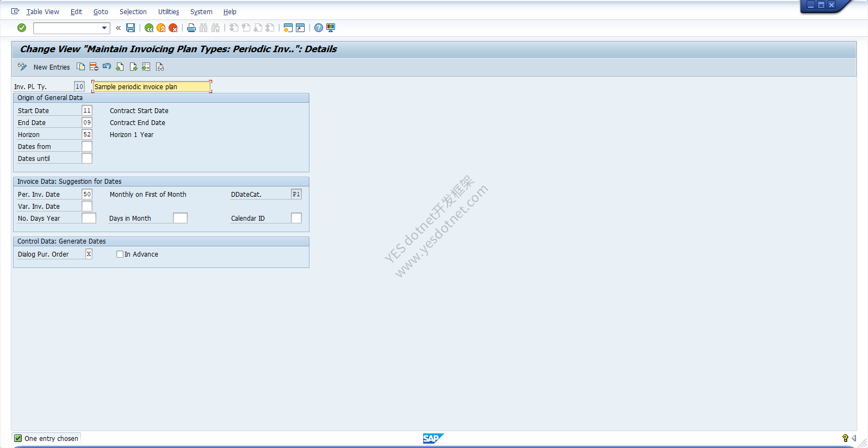Click the Days in Month input field
Screen dimensions: 868x448
click(180, 218)
